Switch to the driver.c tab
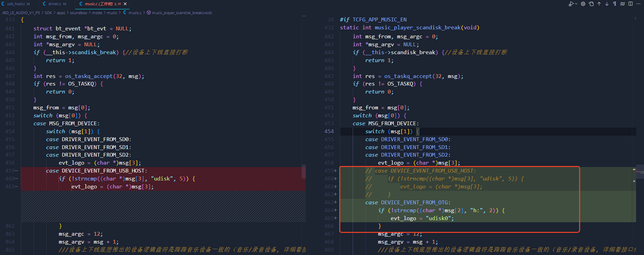This screenshot has width=644, height=255. tap(55, 4)
